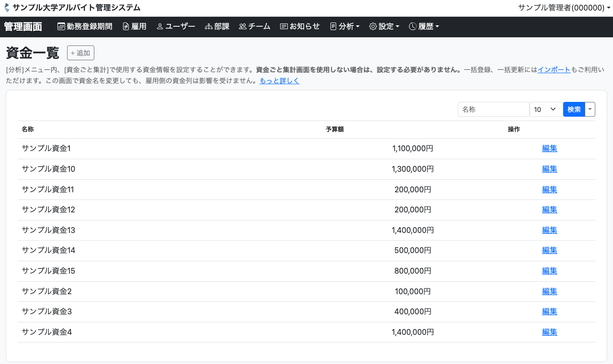613x364 pixels.
Task: Click the clock icon for 履歴
Action: point(412,27)
